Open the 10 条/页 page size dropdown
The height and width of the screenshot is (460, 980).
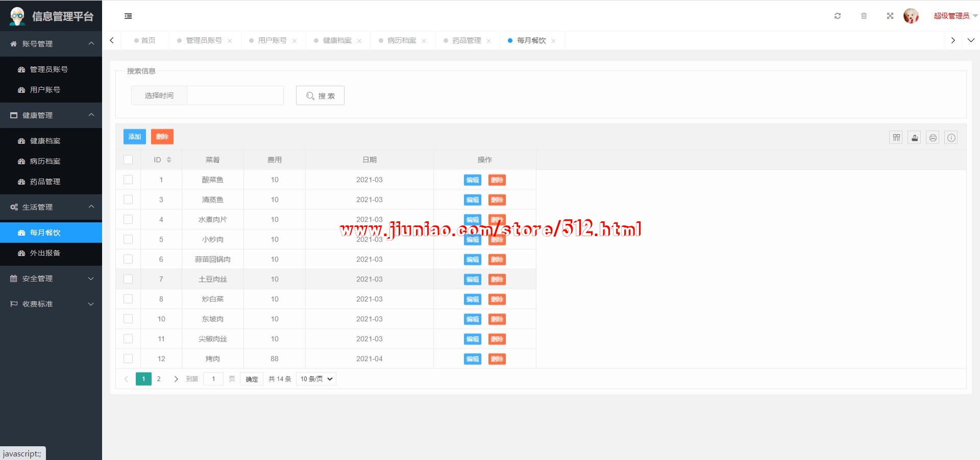coord(316,379)
